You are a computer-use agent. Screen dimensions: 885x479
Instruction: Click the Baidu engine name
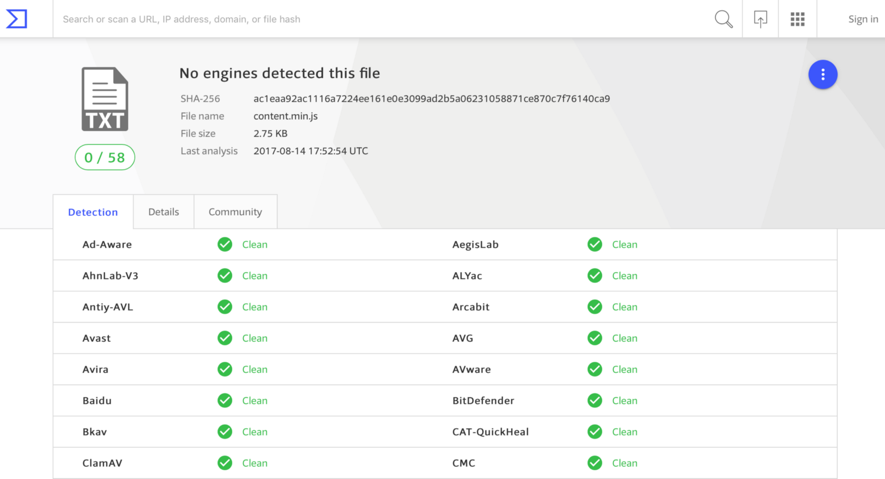click(97, 401)
